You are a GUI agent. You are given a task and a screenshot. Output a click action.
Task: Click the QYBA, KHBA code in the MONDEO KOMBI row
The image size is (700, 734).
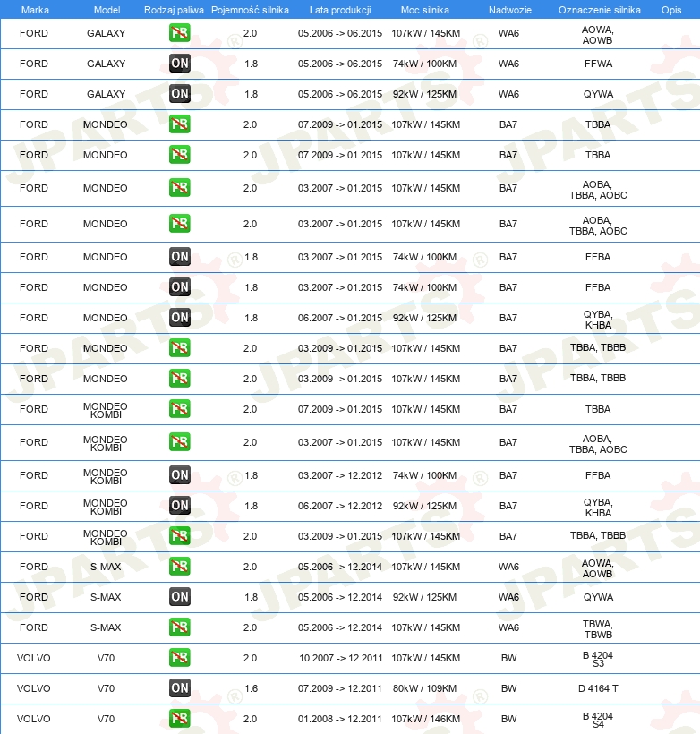pos(598,508)
